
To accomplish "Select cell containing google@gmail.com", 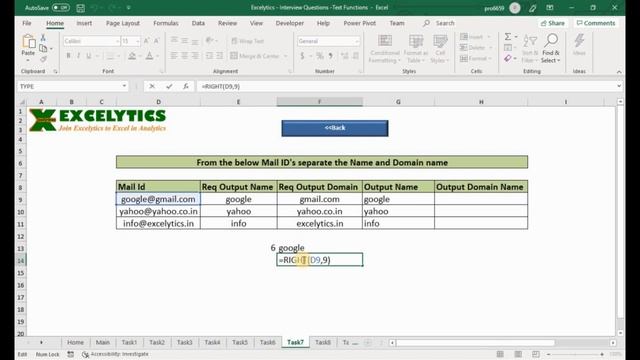I will click(158, 199).
